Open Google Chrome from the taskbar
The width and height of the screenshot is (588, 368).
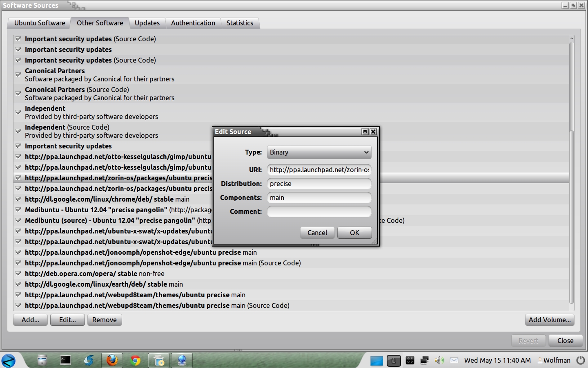pos(135,360)
